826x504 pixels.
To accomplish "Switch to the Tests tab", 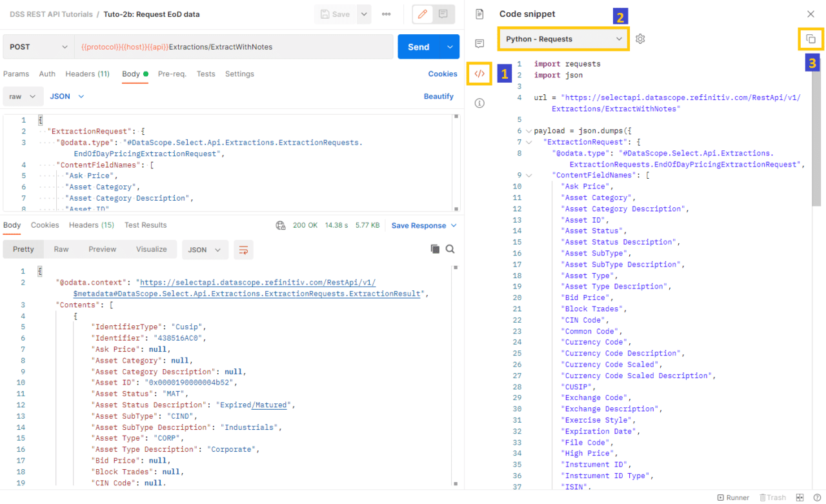I will click(206, 74).
